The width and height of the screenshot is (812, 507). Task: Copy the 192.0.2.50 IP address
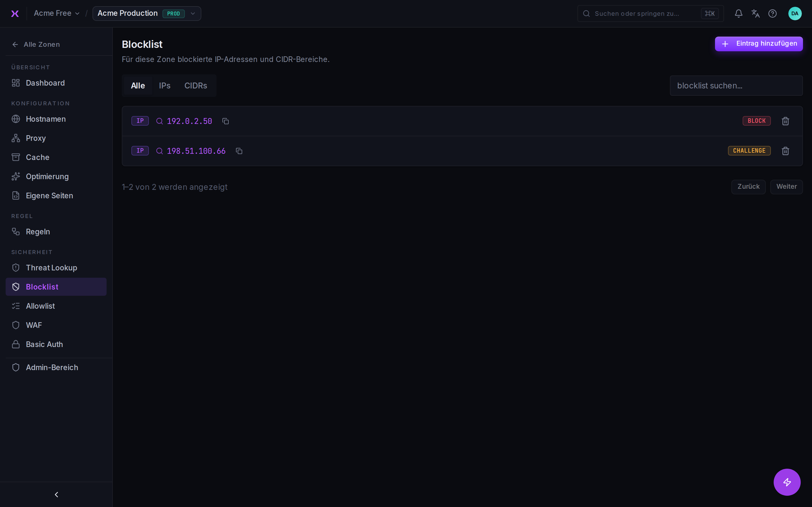coord(226,121)
